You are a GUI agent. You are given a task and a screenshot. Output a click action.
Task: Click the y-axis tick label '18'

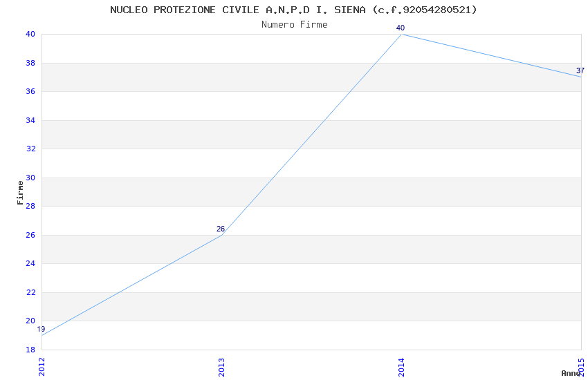click(30, 350)
